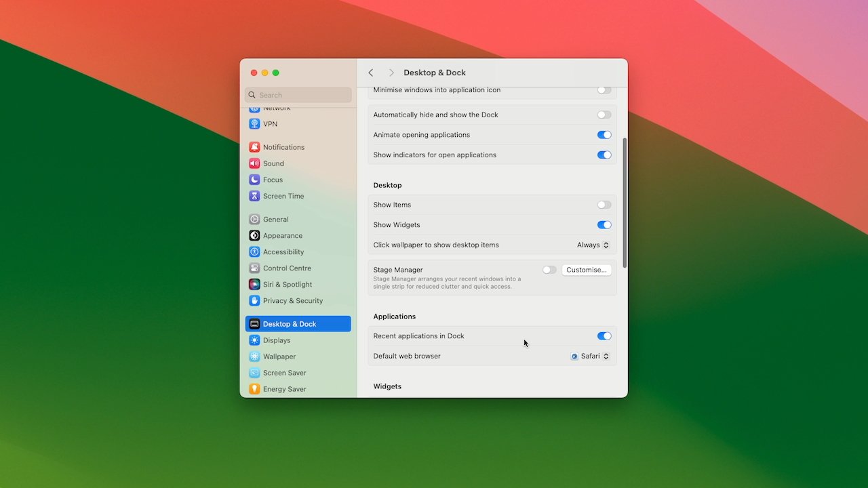Image resolution: width=868 pixels, height=488 pixels.
Task: Click the 'Applications' section heading
Action: (395, 317)
